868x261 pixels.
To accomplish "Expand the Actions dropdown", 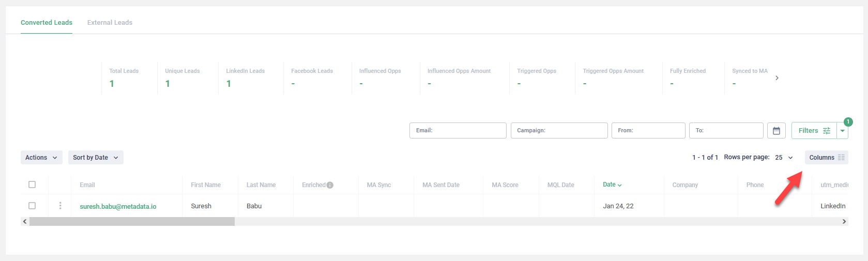I will [x=41, y=158].
